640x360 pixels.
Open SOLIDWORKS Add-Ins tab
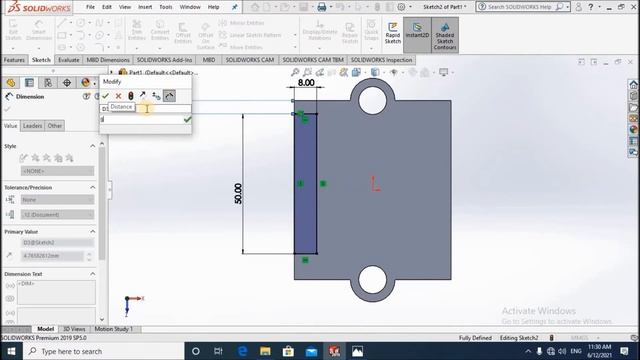pos(164,60)
